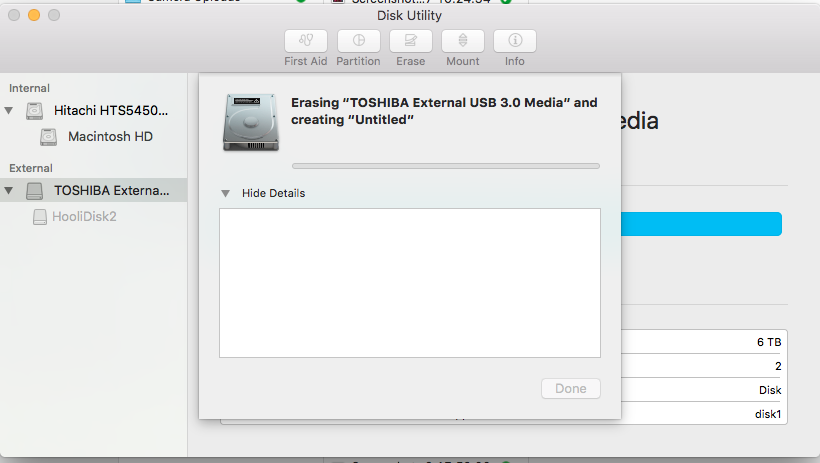
Task: Minimize the Disk Utility window
Action: click(x=34, y=15)
